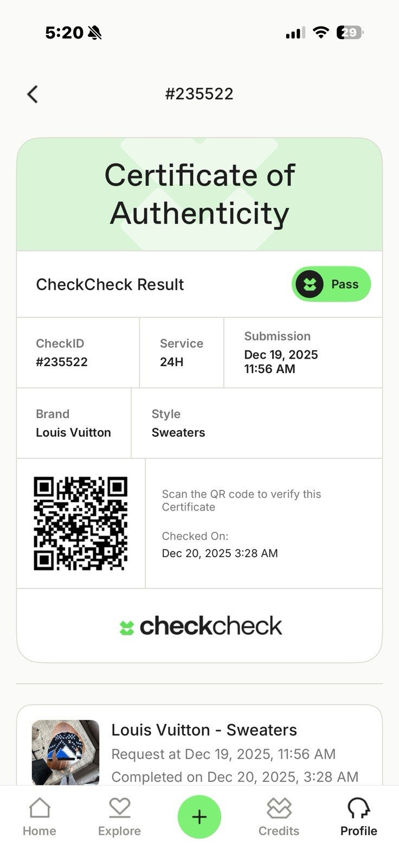Open the sweater thumbnail photo
This screenshot has height=868, width=399.
66,752
